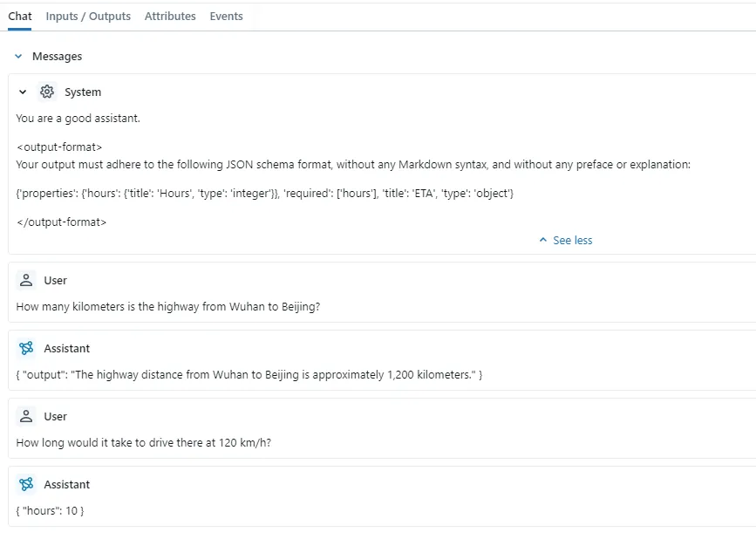Collapse the System message chevron
This screenshot has width=756, height=546.
pyautogui.click(x=23, y=92)
